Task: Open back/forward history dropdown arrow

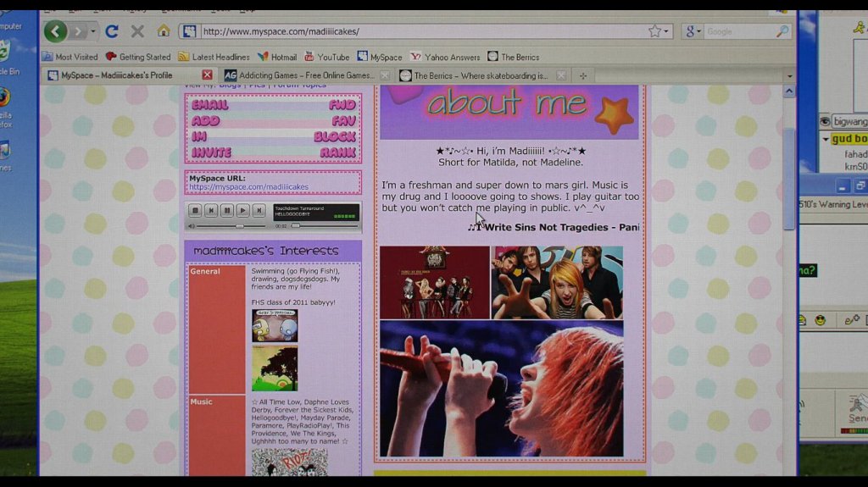Action: (x=90, y=32)
